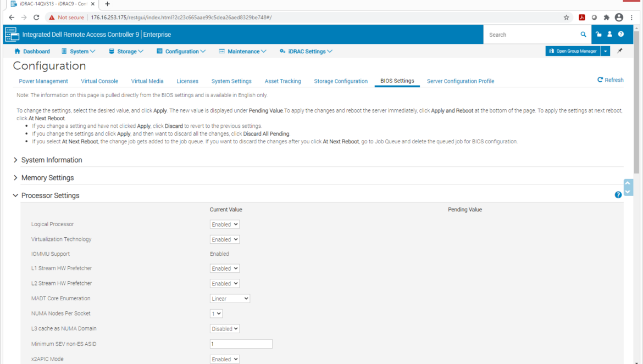
Task: Pin the navigation bar with pushpin icon
Action: point(619,51)
